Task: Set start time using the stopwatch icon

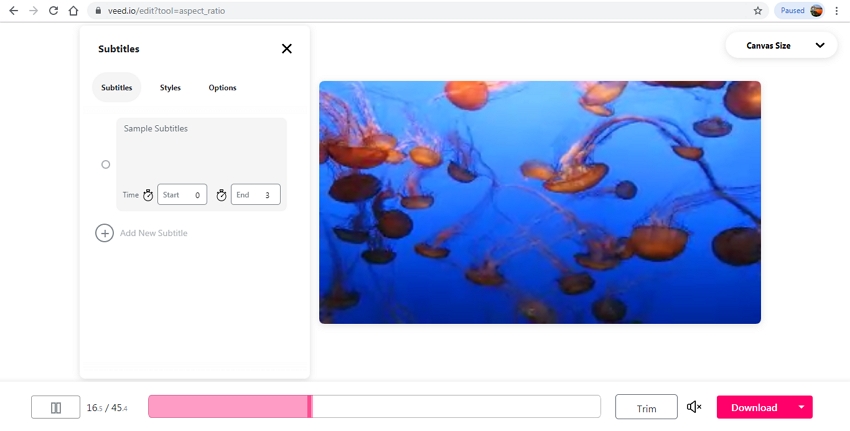Action: click(x=148, y=195)
